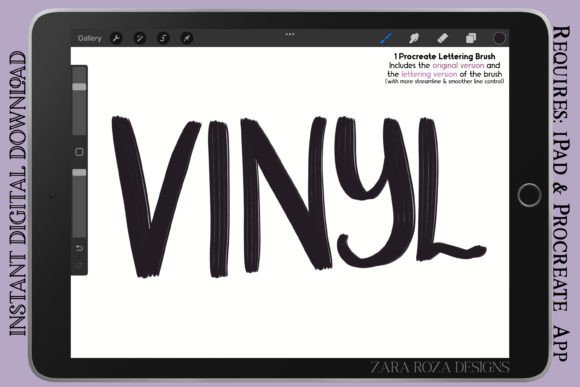Select the Eraser tool
Viewport: 580px width, 387px height.
(442, 38)
